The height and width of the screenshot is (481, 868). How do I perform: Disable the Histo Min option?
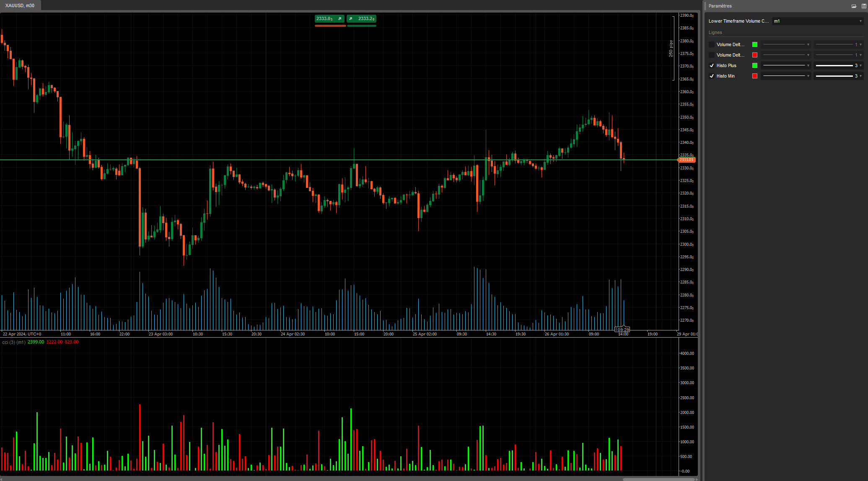pos(711,76)
